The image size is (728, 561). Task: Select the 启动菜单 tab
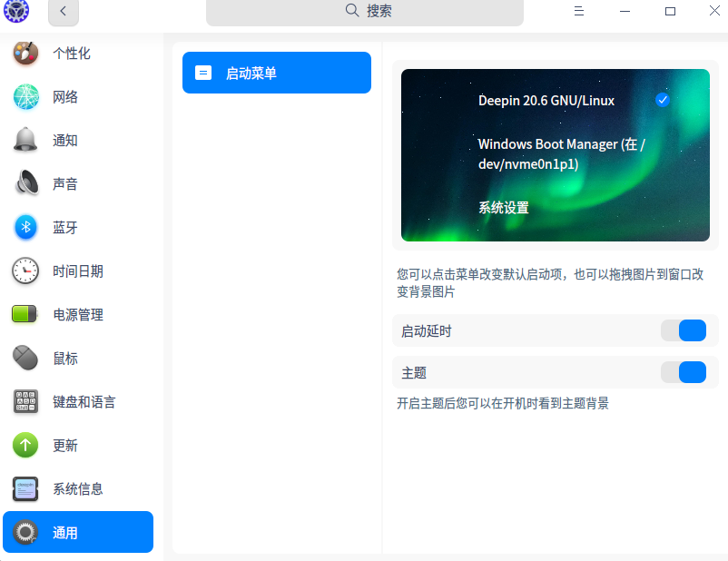point(277,73)
